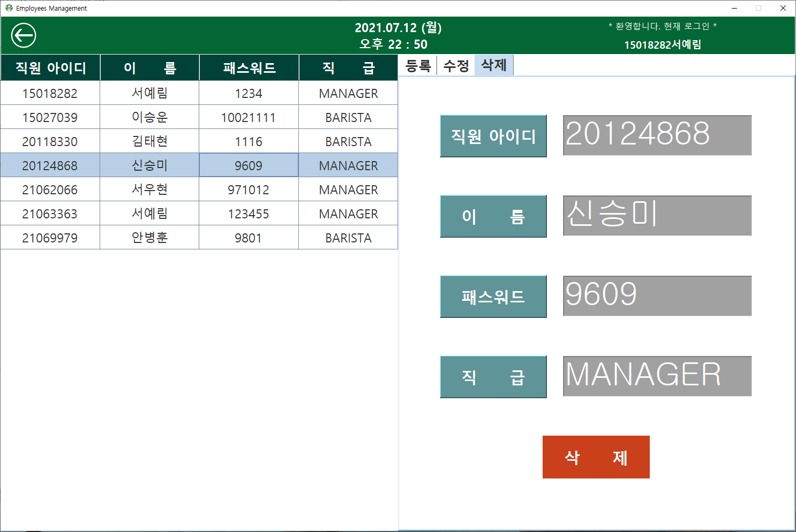The height and width of the screenshot is (532, 796).
Task: Click logged-in user text 15018282서예림
Action: (x=663, y=44)
